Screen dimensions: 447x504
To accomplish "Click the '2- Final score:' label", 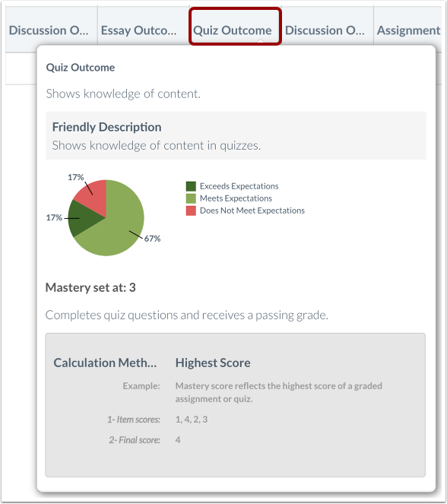I will click(135, 440).
